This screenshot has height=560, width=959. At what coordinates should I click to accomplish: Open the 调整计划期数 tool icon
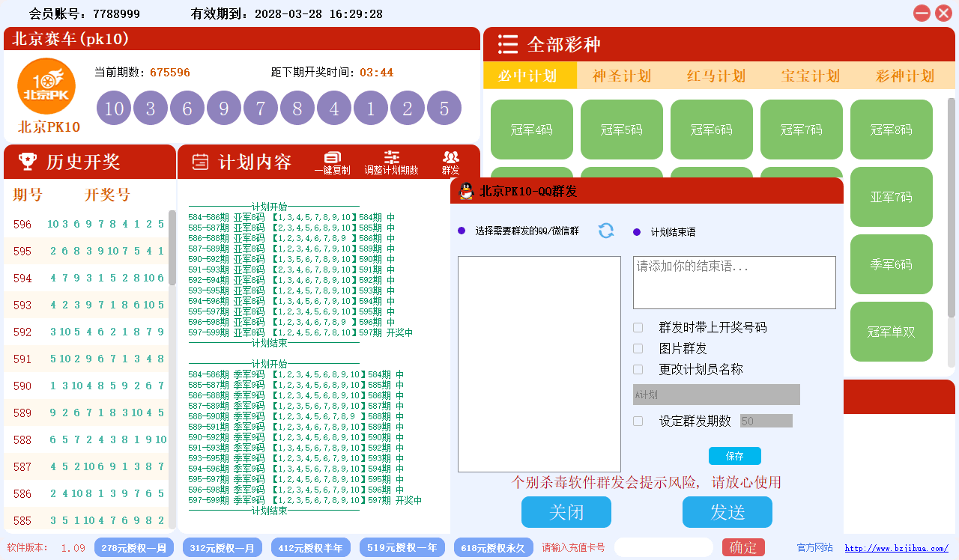click(x=391, y=157)
